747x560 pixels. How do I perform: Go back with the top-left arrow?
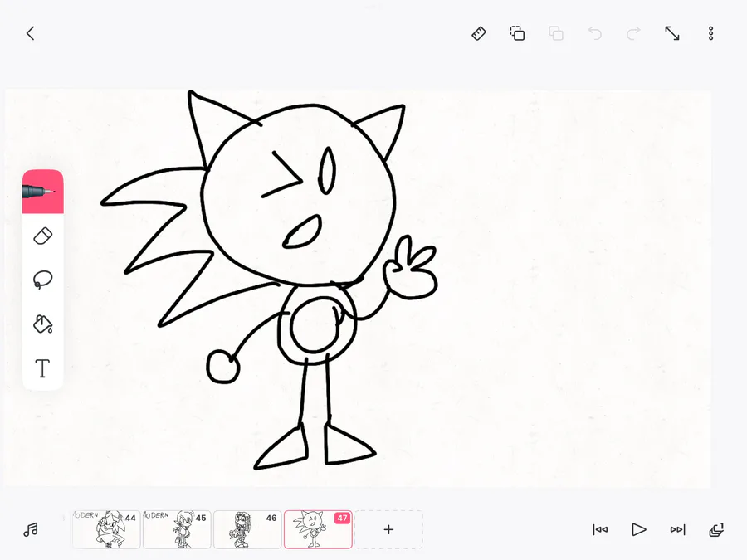[x=31, y=33]
